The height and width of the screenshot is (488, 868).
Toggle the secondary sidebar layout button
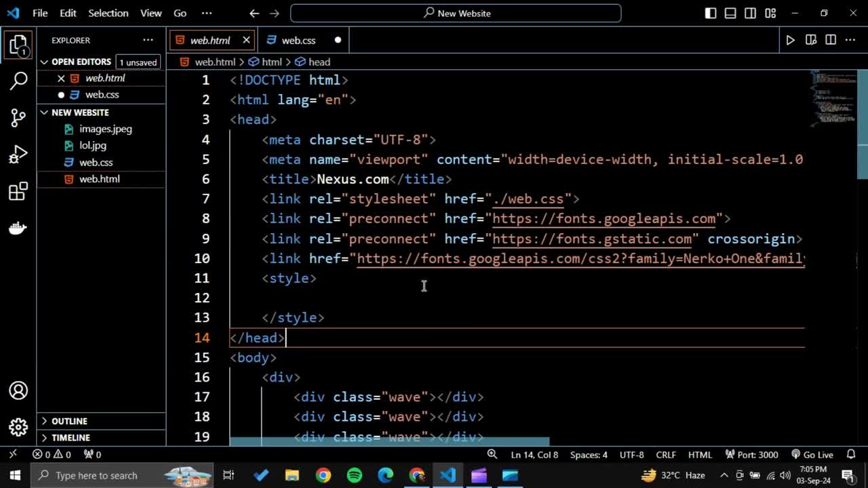point(750,14)
